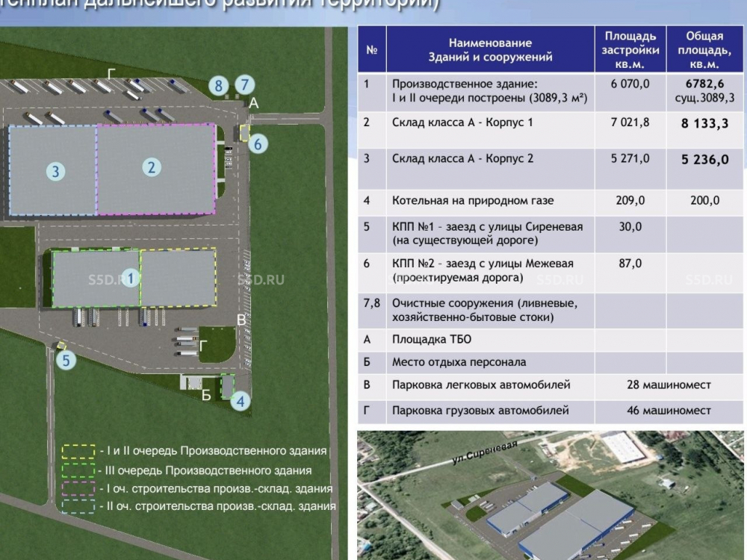Click the circled number 7 marker on the map

click(x=245, y=85)
